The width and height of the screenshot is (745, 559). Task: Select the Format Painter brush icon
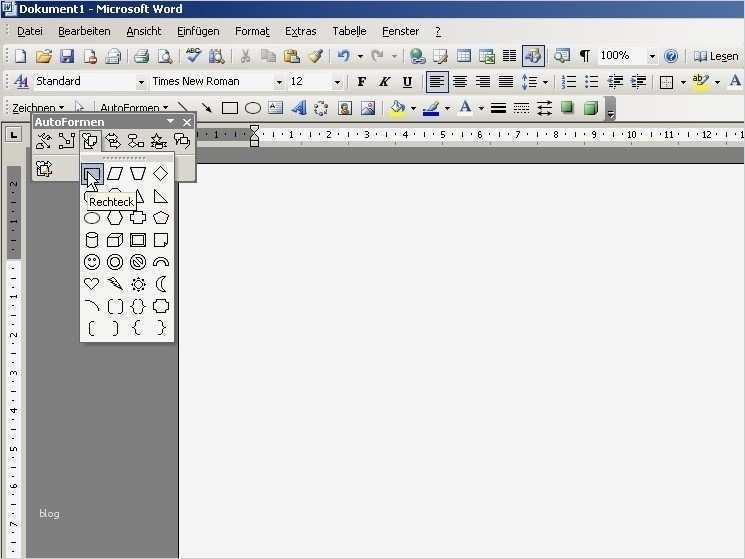pyautogui.click(x=315, y=56)
